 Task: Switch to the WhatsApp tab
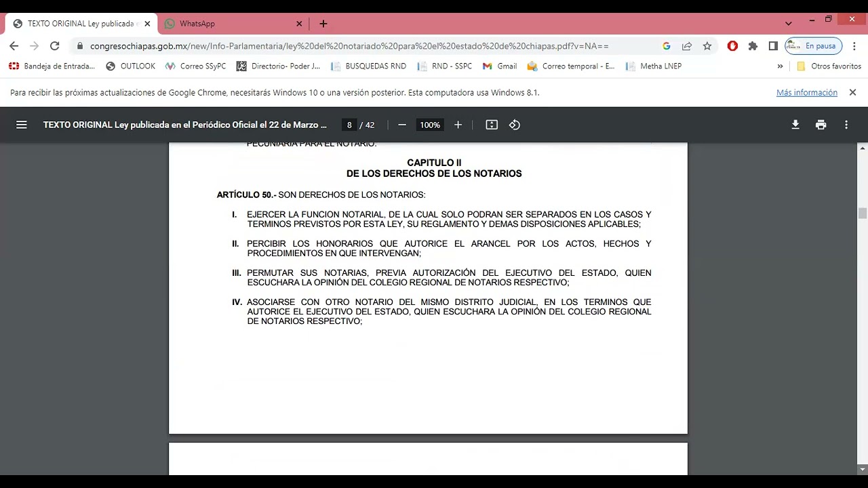pos(233,24)
